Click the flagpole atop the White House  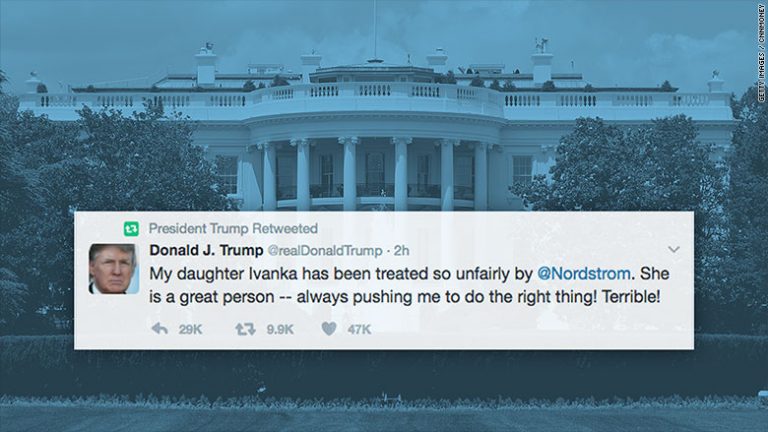point(374,30)
